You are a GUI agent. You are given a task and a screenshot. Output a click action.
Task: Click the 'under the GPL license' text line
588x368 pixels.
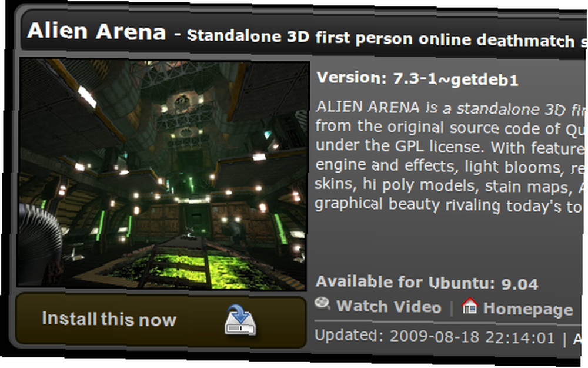click(450, 147)
